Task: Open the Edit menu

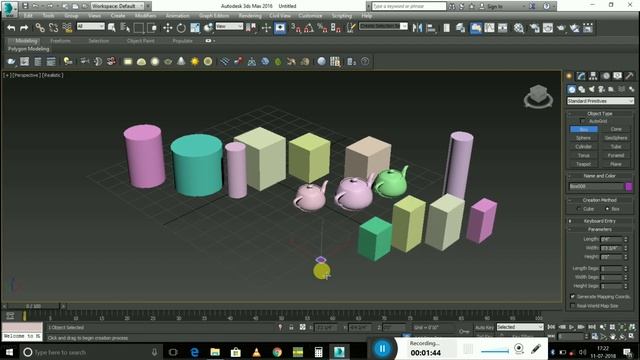Action: pos(28,16)
